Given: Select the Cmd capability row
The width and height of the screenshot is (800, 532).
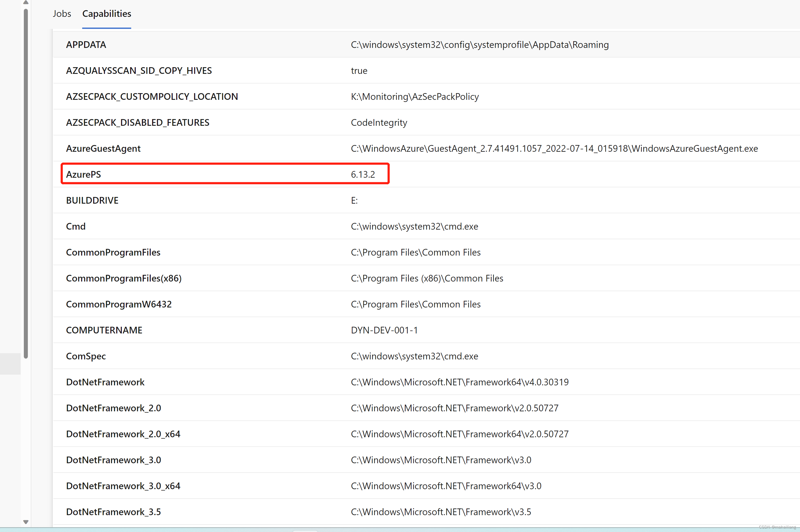Looking at the screenshot, I should (x=75, y=226).
